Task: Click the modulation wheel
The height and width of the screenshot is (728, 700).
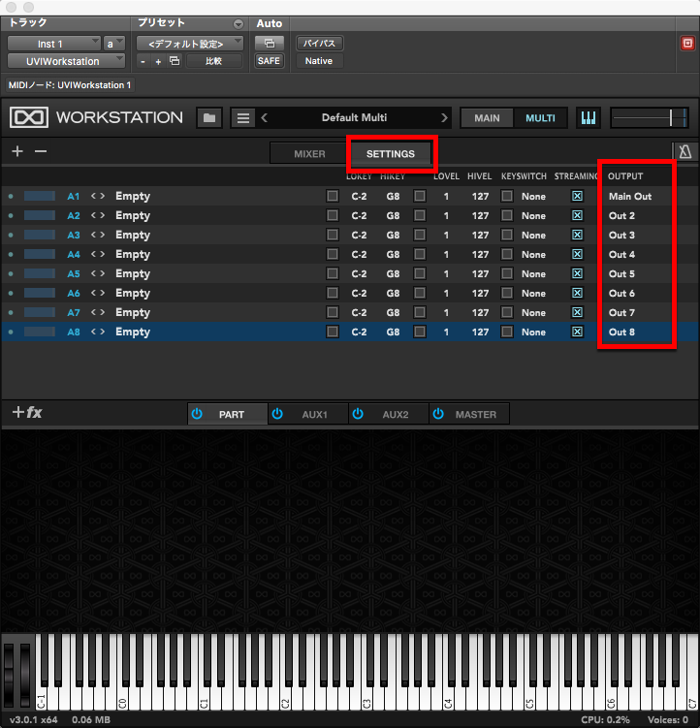Action: 25,675
